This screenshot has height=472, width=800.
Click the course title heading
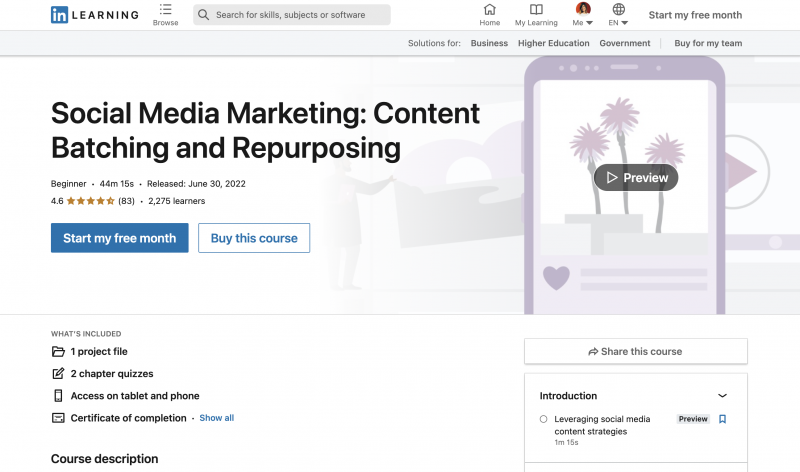point(265,130)
